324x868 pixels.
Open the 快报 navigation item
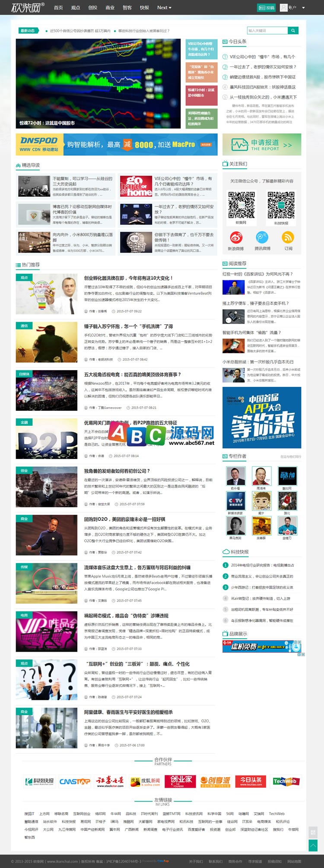[x=144, y=8]
